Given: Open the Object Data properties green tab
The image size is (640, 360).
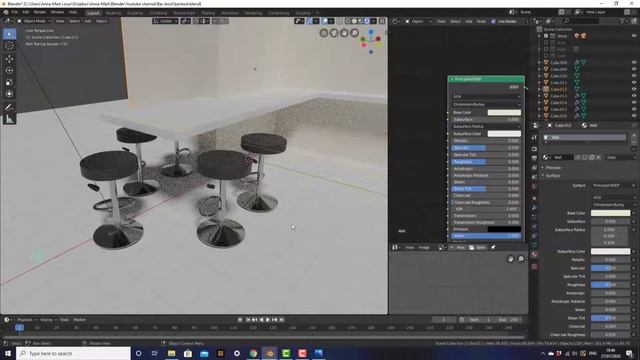Looking at the screenshot, I should click(534, 245).
